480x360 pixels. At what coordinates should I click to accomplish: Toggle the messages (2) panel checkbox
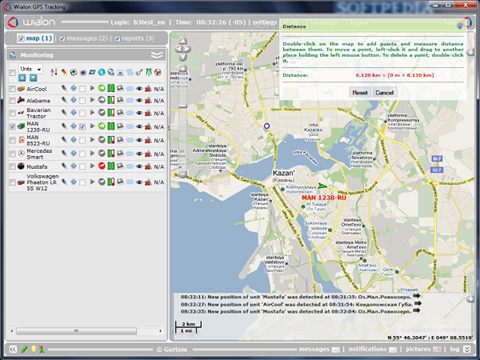point(62,39)
